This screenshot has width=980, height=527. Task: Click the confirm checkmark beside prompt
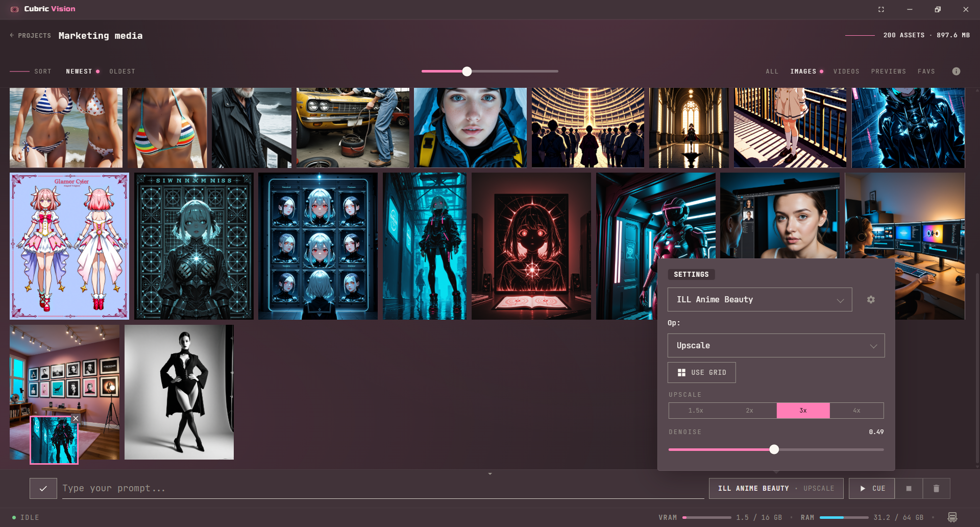click(43, 489)
